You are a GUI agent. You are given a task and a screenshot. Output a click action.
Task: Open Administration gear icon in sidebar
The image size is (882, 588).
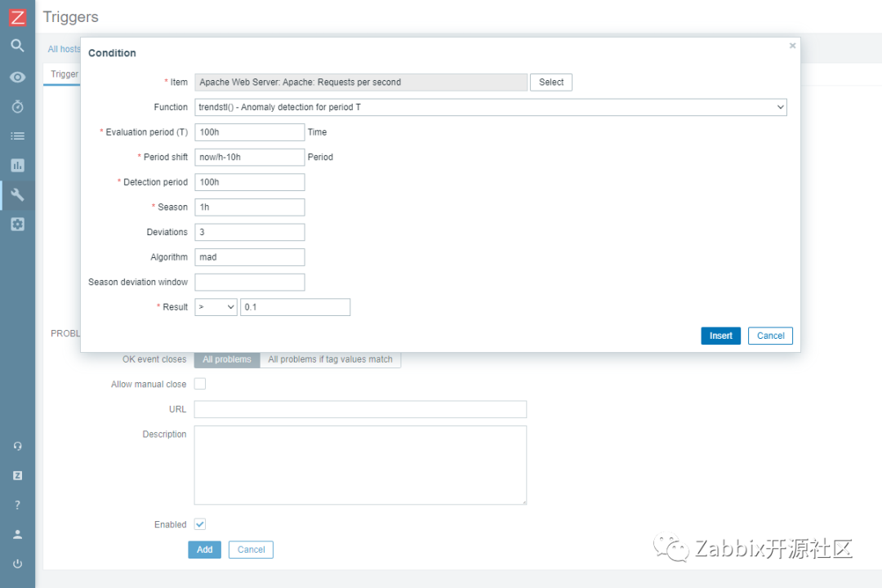click(x=17, y=224)
